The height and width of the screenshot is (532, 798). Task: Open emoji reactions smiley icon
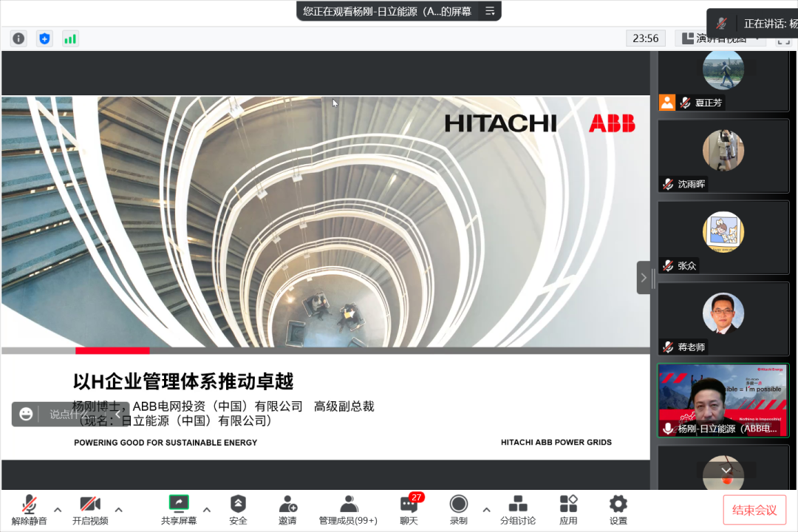pos(26,414)
